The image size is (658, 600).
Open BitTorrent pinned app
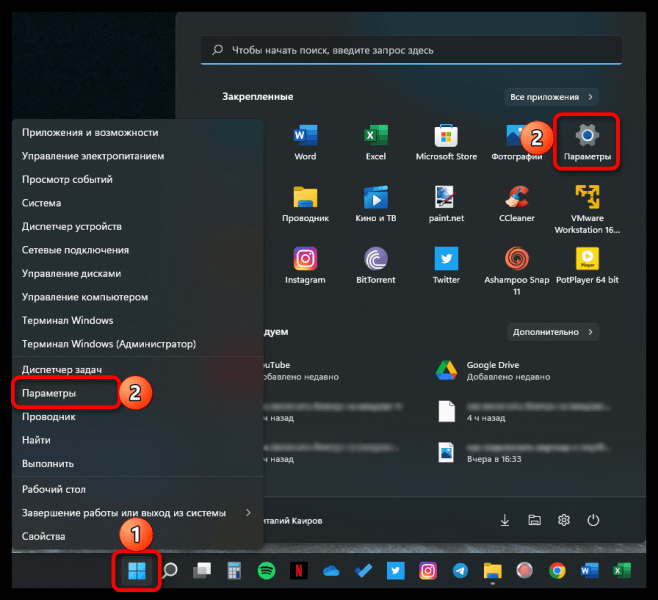coord(376,266)
